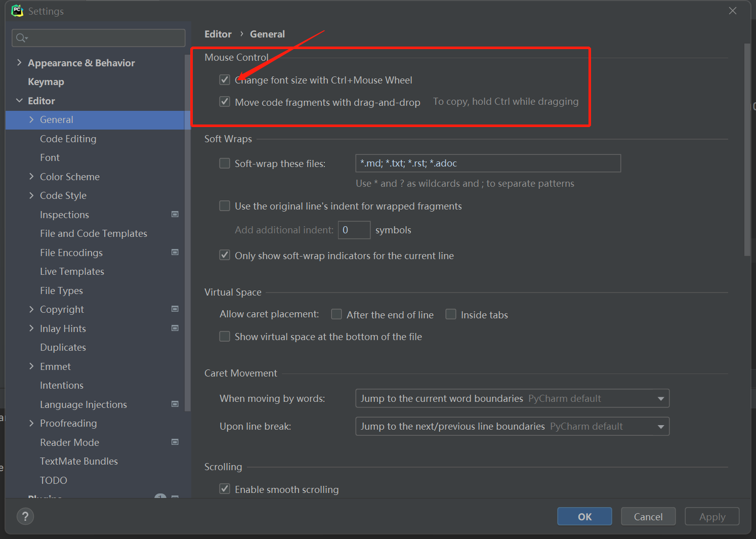Click the project-level icon beside File Encodings
756x539 pixels.
pyautogui.click(x=175, y=253)
